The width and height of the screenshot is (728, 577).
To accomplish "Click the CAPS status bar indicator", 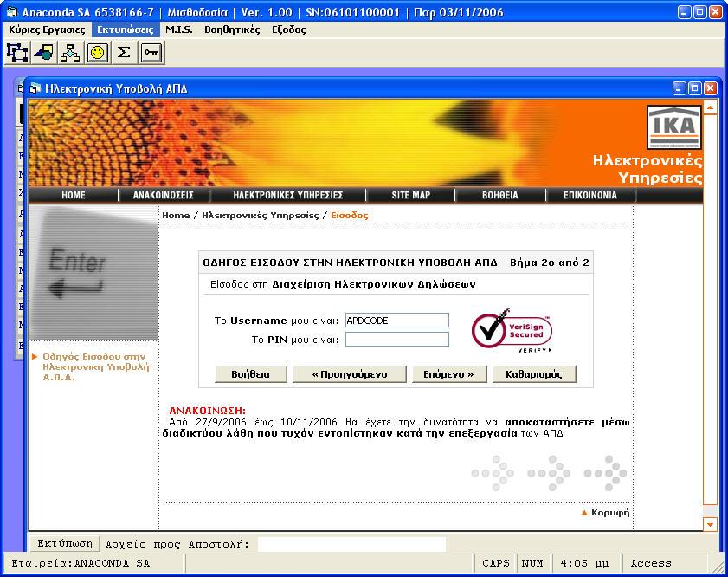I will point(495,563).
